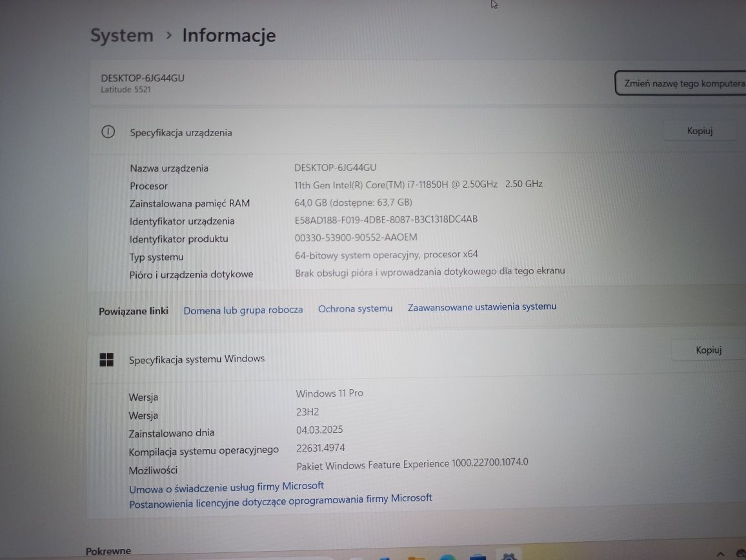The image size is (746, 560).
Task: Select the Pióro i urządzenia dotykowe label
Action: [191, 275]
